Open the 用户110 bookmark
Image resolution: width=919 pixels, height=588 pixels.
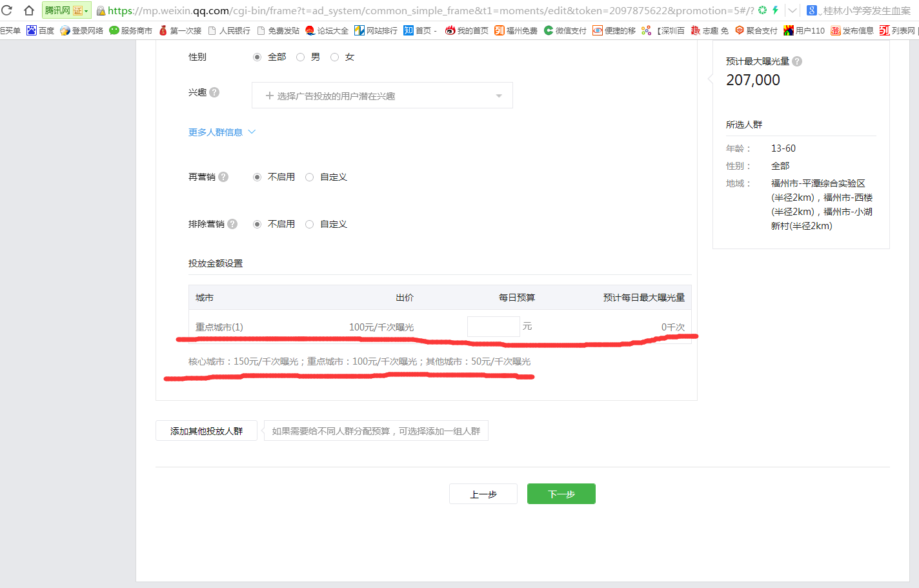tap(804, 30)
